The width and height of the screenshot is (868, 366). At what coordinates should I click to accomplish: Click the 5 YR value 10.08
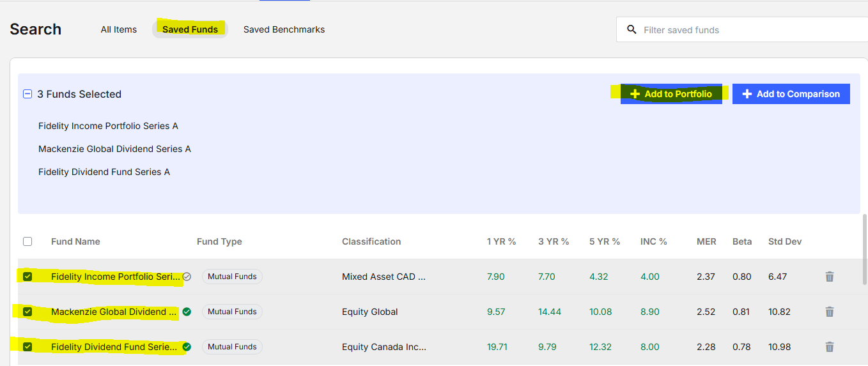click(x=600, y=312)
